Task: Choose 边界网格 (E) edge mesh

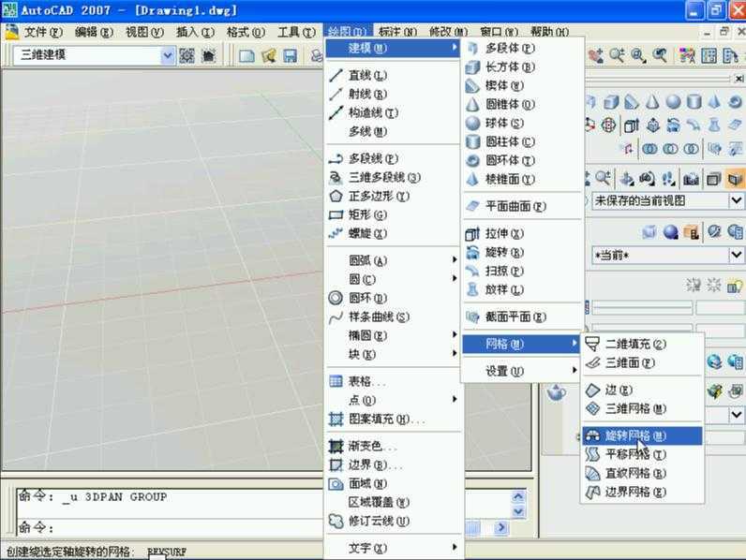Action: 642,493
